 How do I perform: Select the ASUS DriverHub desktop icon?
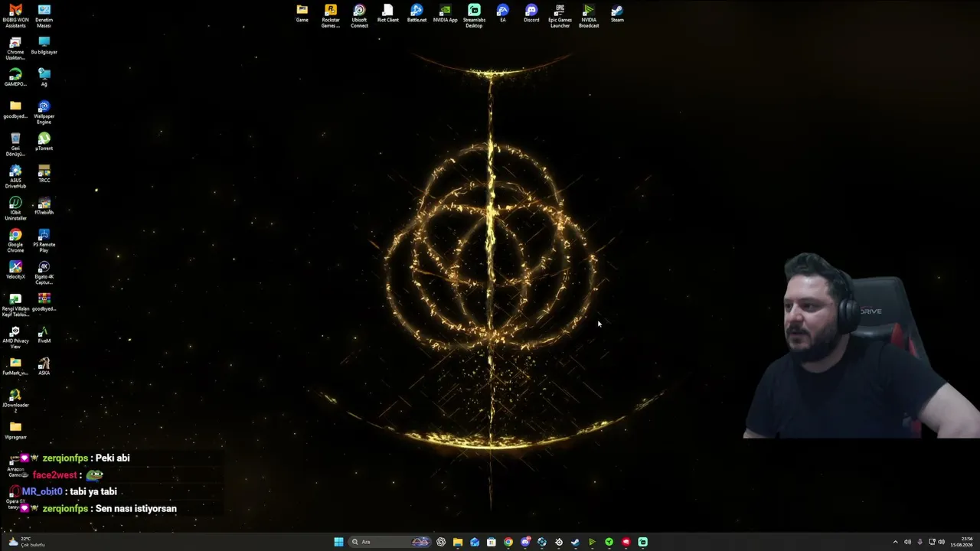point(15,177)
